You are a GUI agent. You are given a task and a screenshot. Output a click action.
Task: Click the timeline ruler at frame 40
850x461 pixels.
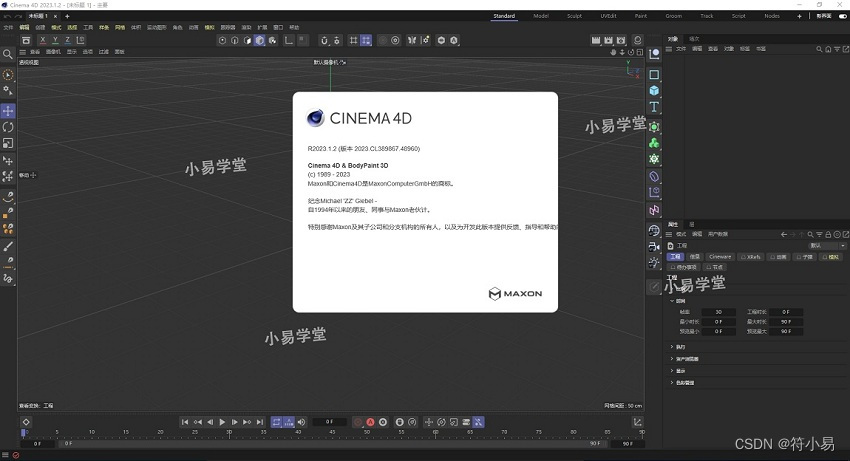tap(298, 433)
